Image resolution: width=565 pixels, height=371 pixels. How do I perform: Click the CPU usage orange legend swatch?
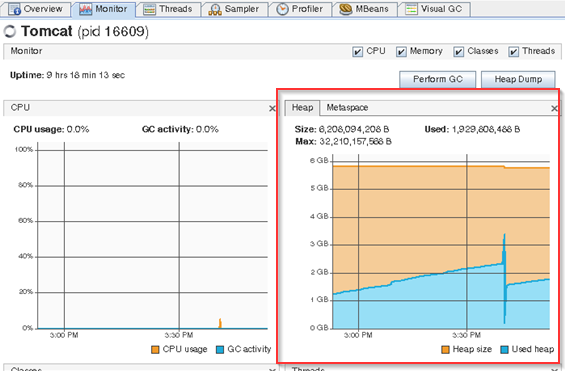click(x=155, y=350)
